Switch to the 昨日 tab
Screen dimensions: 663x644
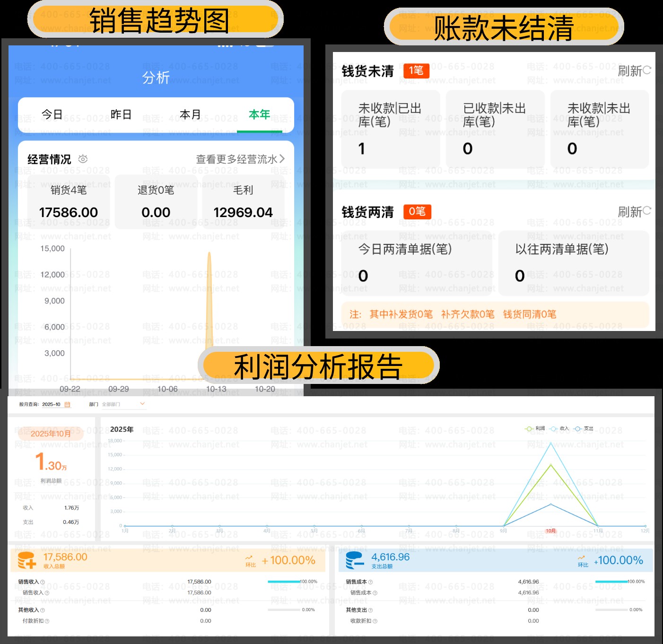(x=121, y=114)
